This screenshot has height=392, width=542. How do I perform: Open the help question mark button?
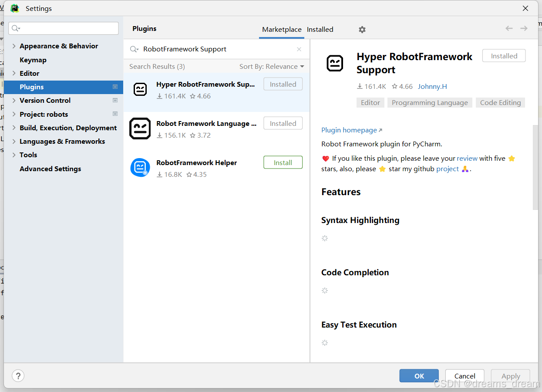(x=18, y=375)
